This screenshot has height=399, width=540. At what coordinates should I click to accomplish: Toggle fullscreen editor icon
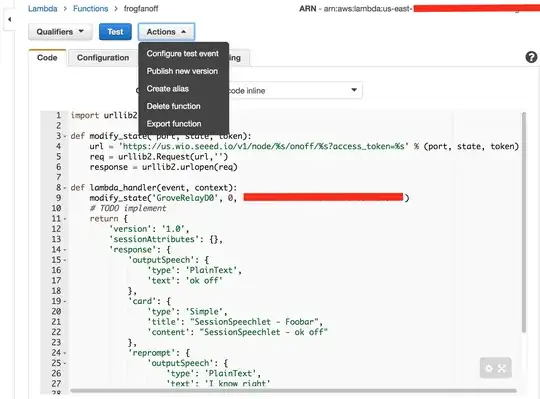[502, 368]
